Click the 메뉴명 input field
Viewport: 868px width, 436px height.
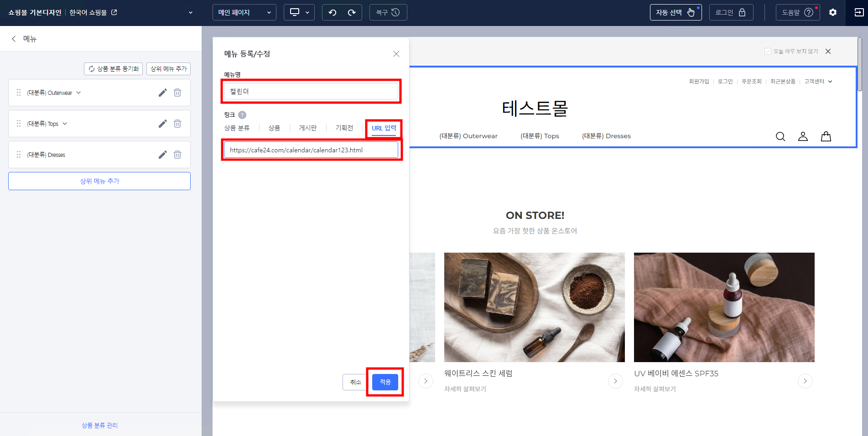[311, 91]
